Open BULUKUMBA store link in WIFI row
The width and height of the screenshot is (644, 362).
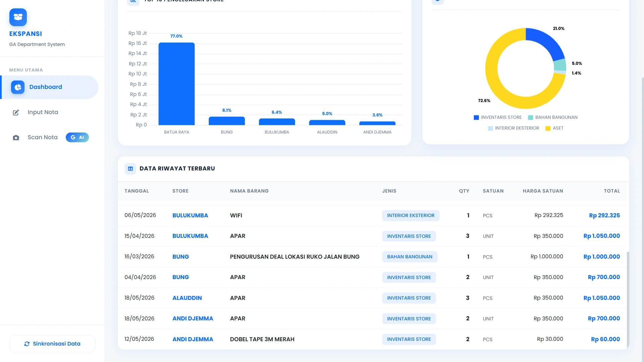(x=190, y=215)
